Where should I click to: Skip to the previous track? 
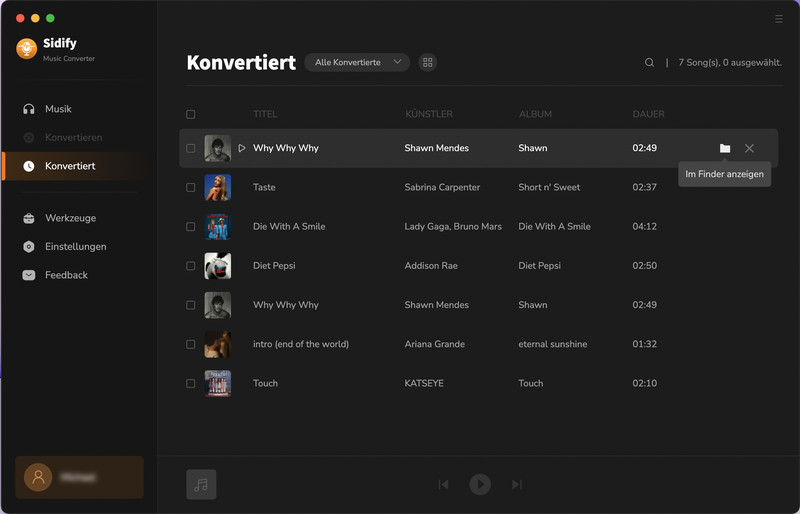[x=443, y=484]
